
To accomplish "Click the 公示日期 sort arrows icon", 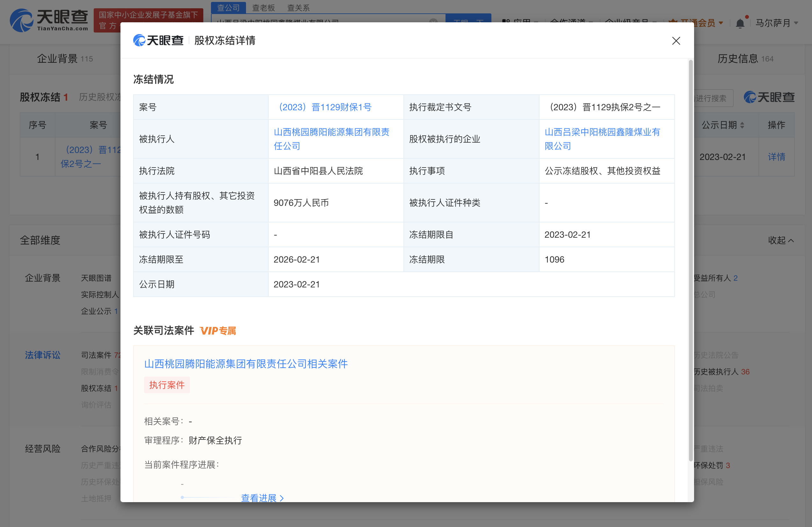I will (742, 125).
